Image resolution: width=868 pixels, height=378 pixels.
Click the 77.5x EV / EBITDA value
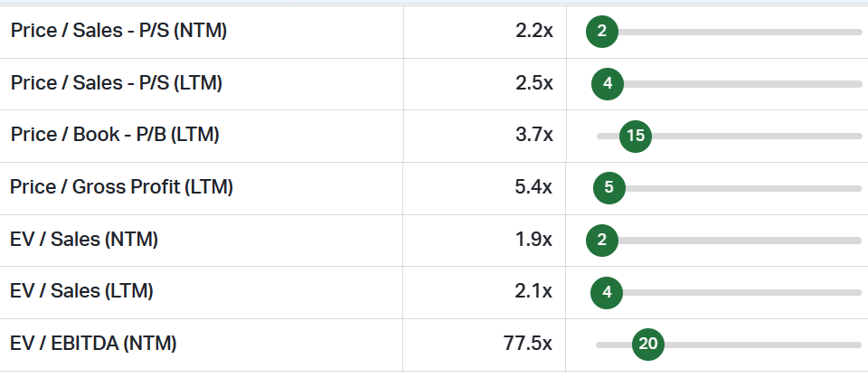pos(528,345)
